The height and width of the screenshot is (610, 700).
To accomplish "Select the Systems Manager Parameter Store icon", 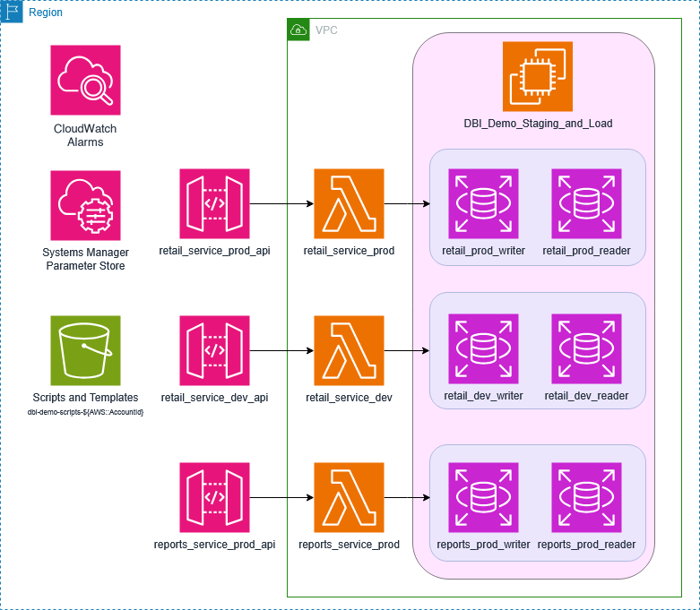I will click(85, 205).
